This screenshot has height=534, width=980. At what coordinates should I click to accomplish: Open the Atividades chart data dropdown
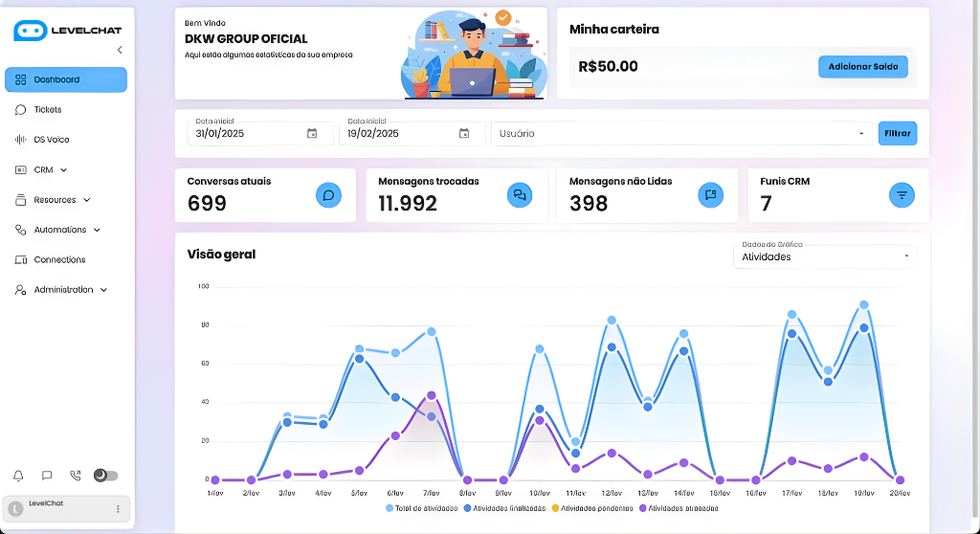pyautogui.click(x=824, y=256)
